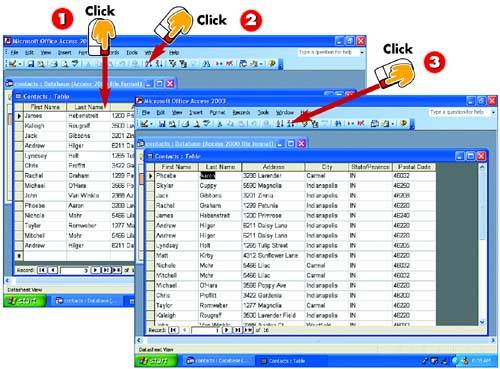
Task: Click 'Cuppy' last name cell in front table
Action: (x=220, y=186)
